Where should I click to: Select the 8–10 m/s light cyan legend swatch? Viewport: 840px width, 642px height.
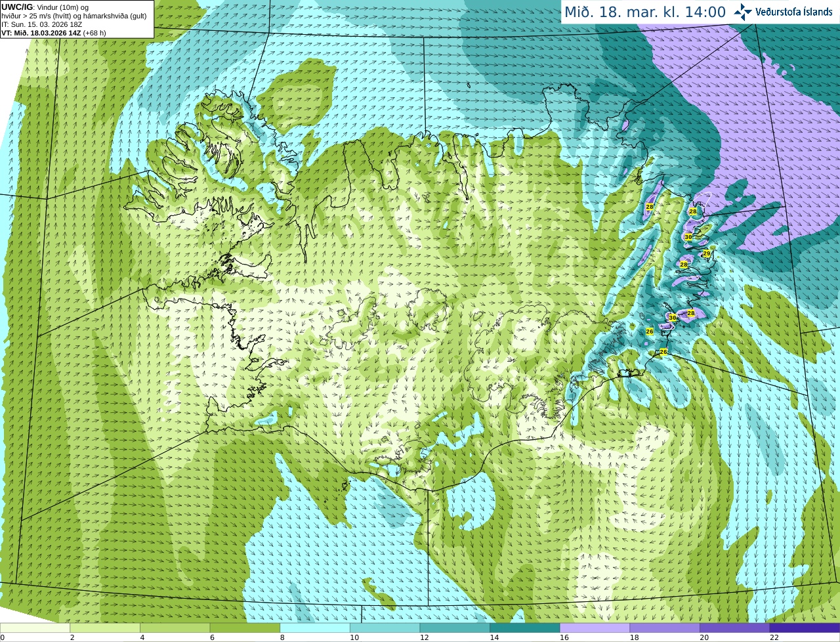click(x=314, y=628)
